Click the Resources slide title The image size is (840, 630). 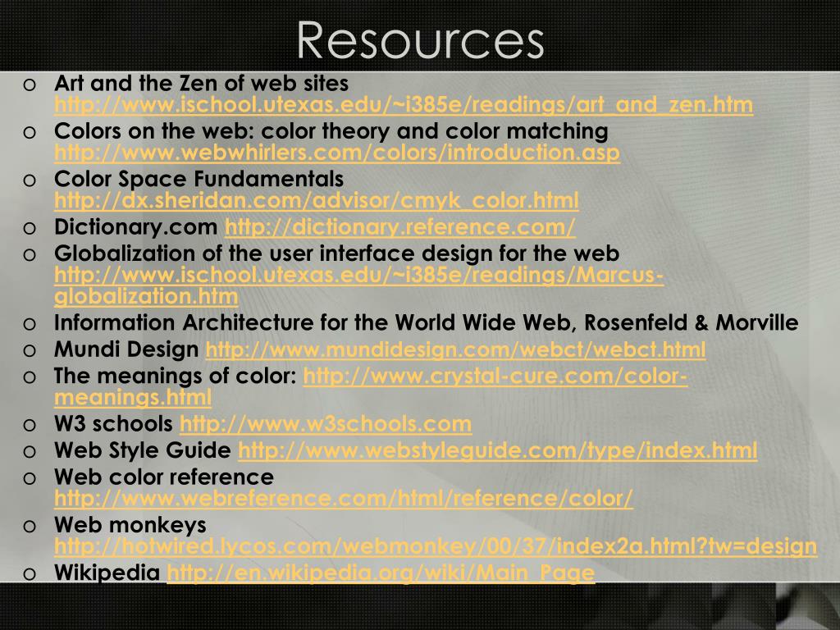(x=421, y=40)
